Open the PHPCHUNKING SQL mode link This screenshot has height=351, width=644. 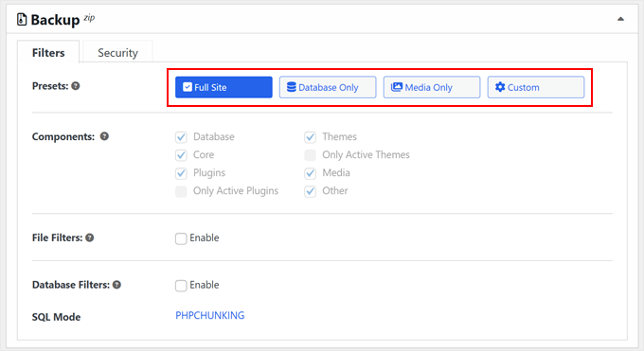(x=210, y=315)
